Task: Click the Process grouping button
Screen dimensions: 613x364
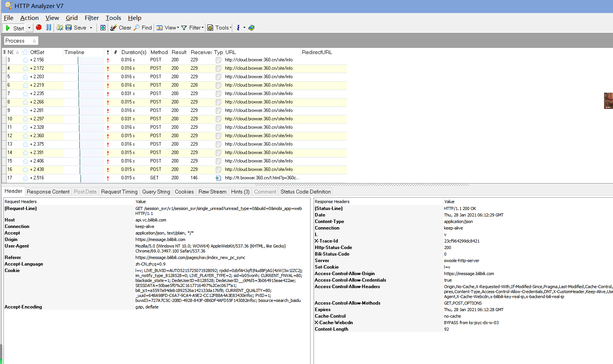Action: click(x=21, y=41)
